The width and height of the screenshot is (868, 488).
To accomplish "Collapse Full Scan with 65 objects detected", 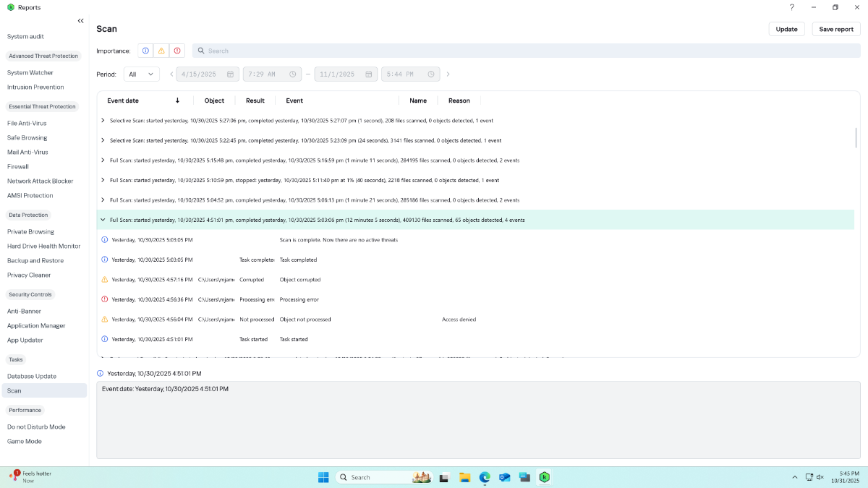I will pyautogui.click(x=103, y=220).
